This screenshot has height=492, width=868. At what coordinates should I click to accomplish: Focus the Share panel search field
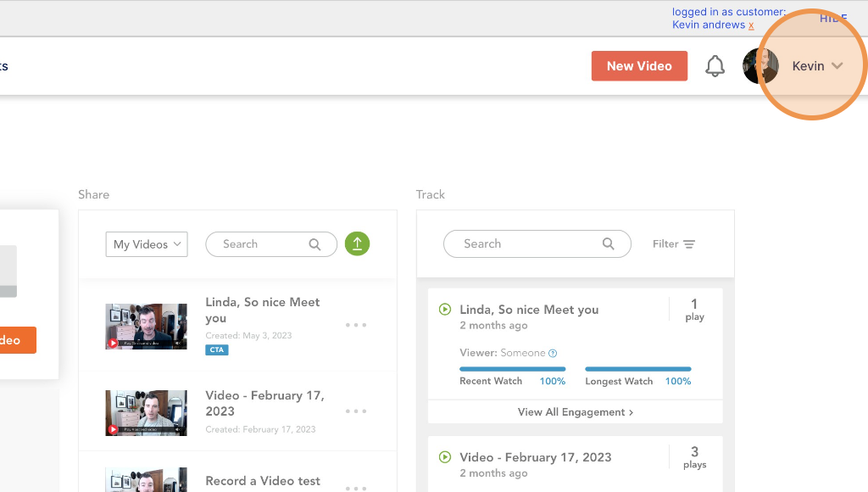pyautogui.click(x=271, y=244)
